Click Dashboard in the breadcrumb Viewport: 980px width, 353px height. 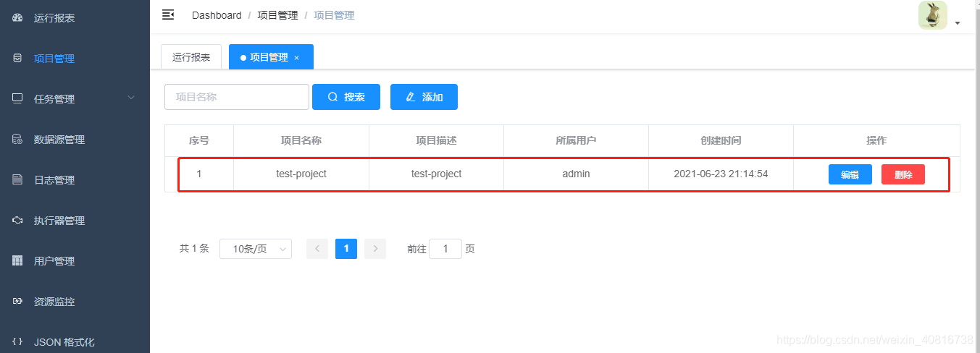(217, 15)
